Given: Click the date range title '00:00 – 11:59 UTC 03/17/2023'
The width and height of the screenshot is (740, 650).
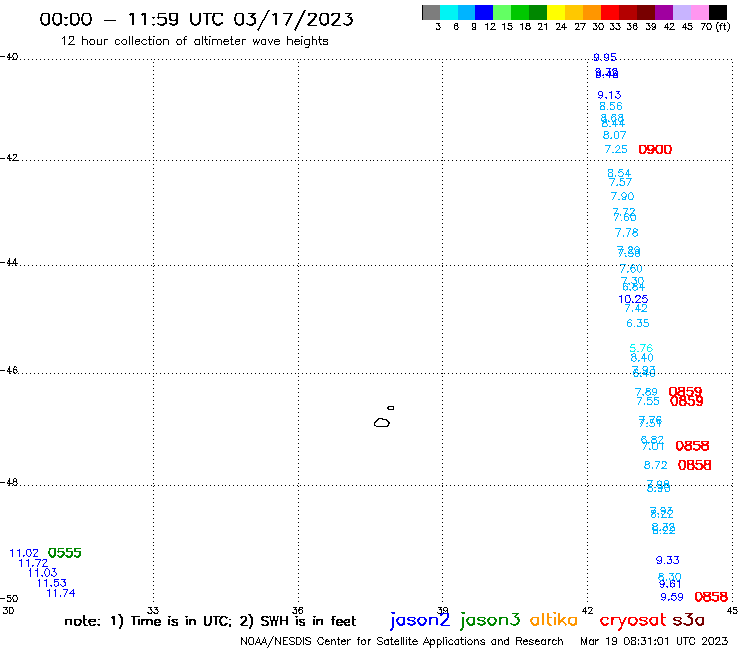Looking at the screenshot, I should tap(196, 19).
